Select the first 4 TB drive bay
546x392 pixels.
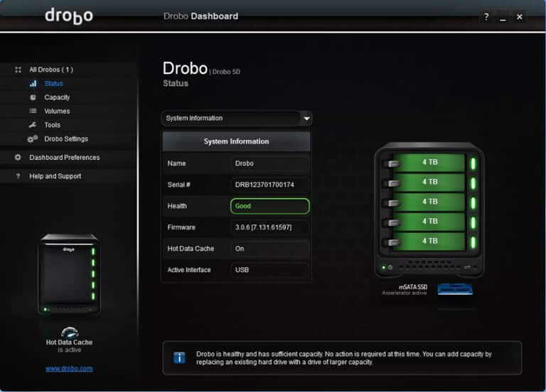coord(428,163)
